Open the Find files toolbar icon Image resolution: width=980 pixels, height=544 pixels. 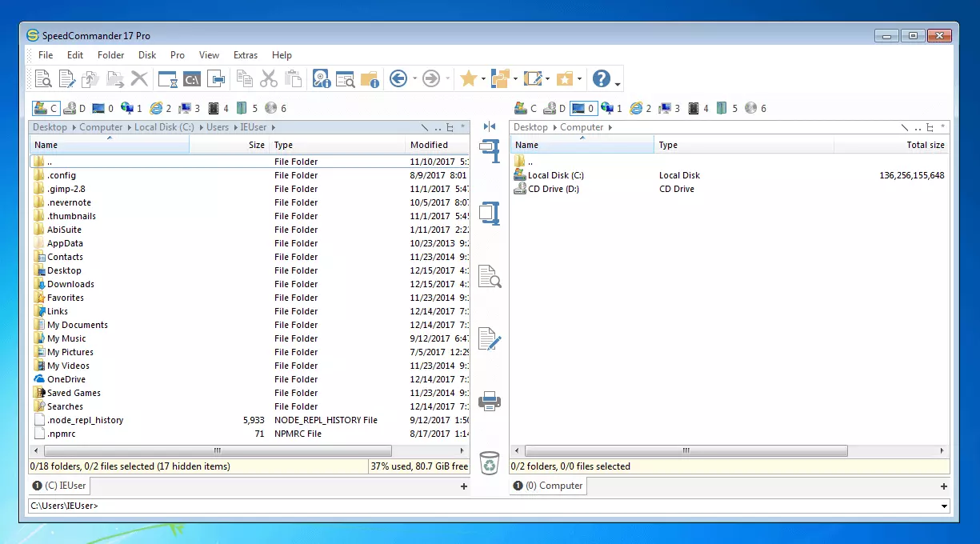tap(346, 78)
